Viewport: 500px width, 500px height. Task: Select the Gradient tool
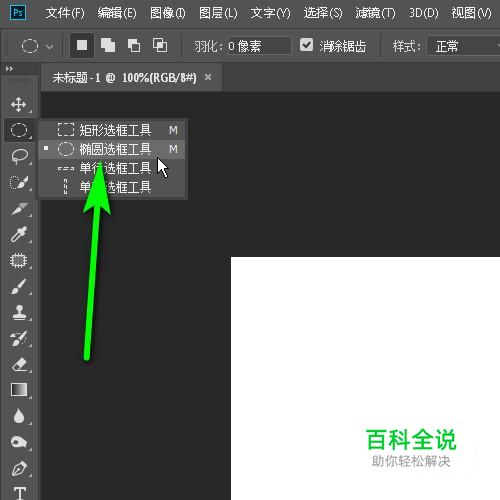click(19, 390)
